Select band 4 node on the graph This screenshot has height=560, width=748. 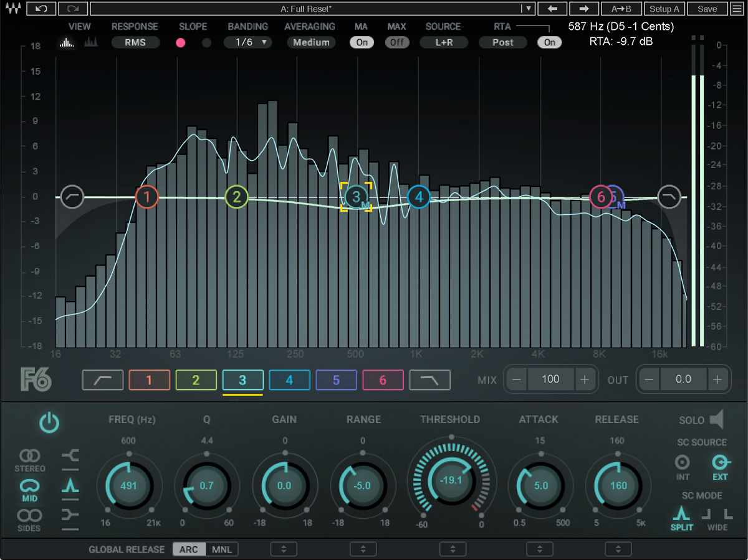pyautogui.click(x=419, y=197)
